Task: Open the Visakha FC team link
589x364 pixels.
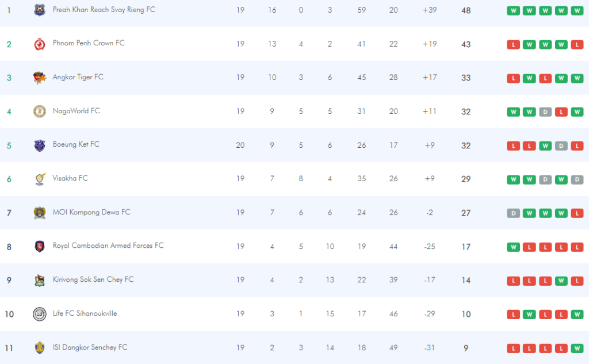Action: point(70,178)
